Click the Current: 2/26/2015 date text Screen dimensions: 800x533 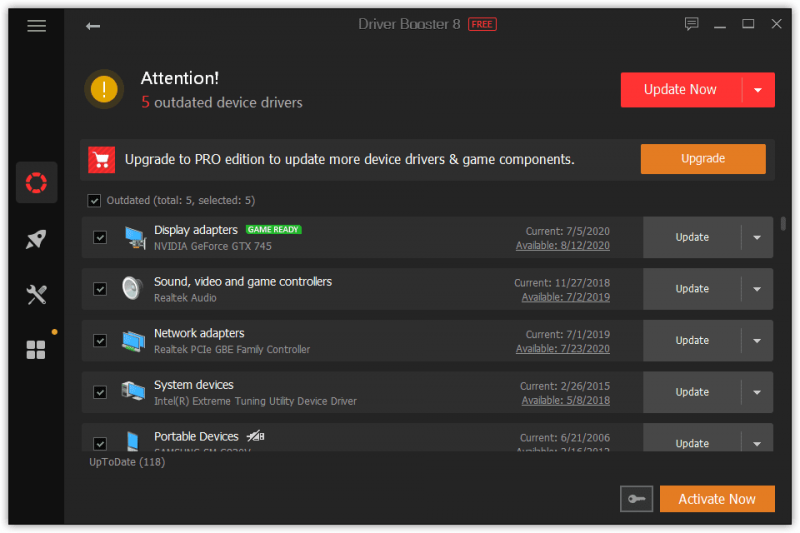click(x=565, y=386)
